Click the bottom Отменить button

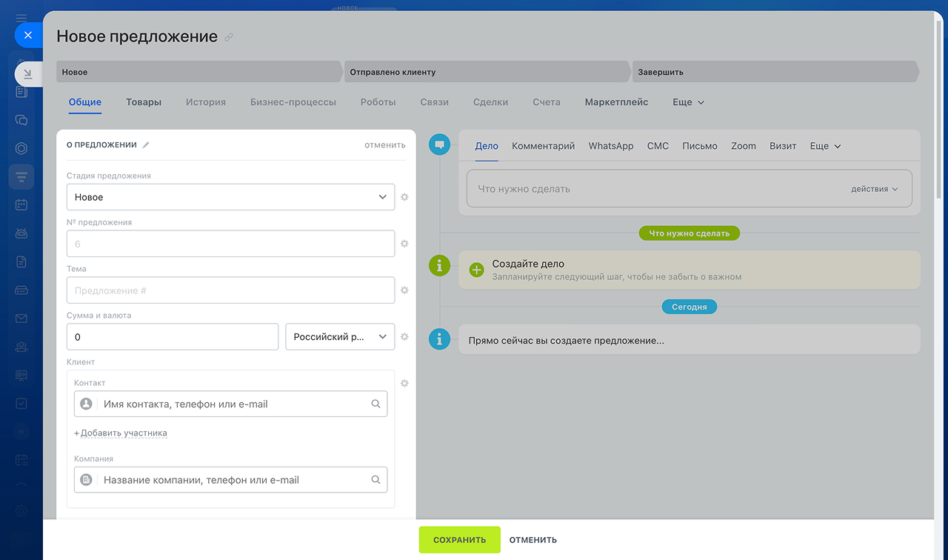click(533, 540)
